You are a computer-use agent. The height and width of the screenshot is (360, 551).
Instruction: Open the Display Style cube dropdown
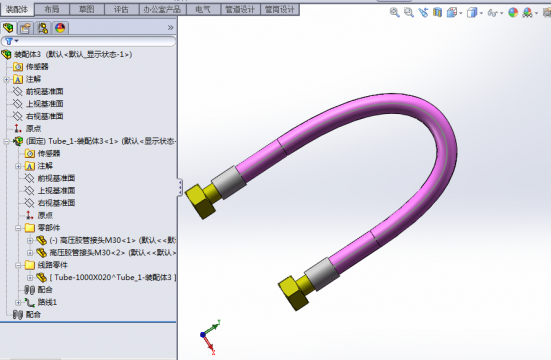click(474, 13)
